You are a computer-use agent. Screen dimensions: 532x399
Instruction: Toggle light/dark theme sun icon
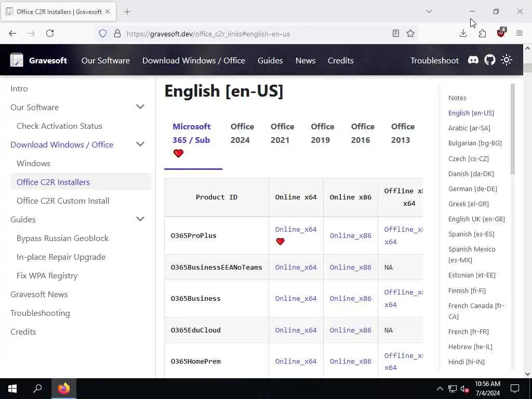[506, 60]
